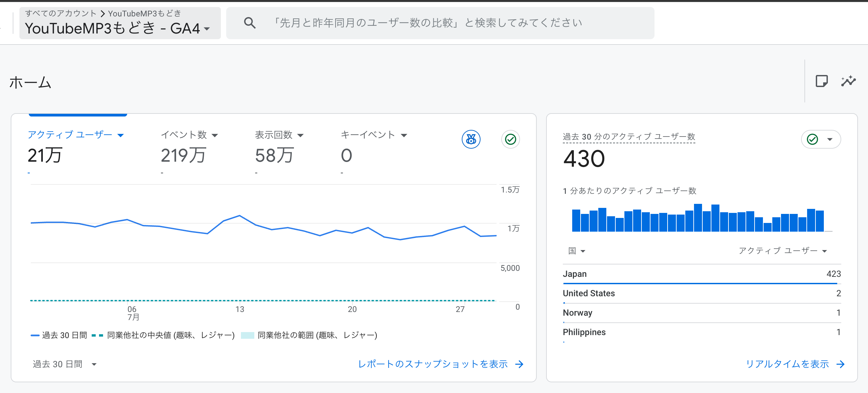The height and width of the screenshot is (393, 868).
Task: Click the data quality checkmark on the metrics card
Action: [510, 139]
